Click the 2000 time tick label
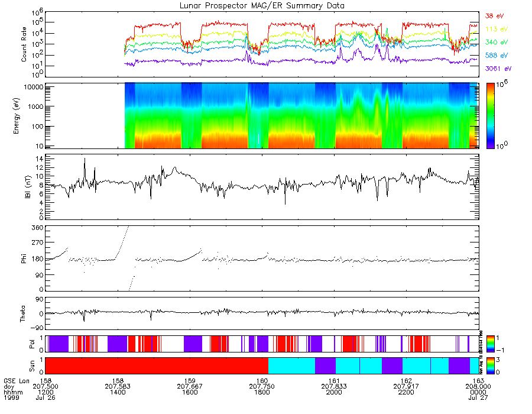 tap(334, 392)
